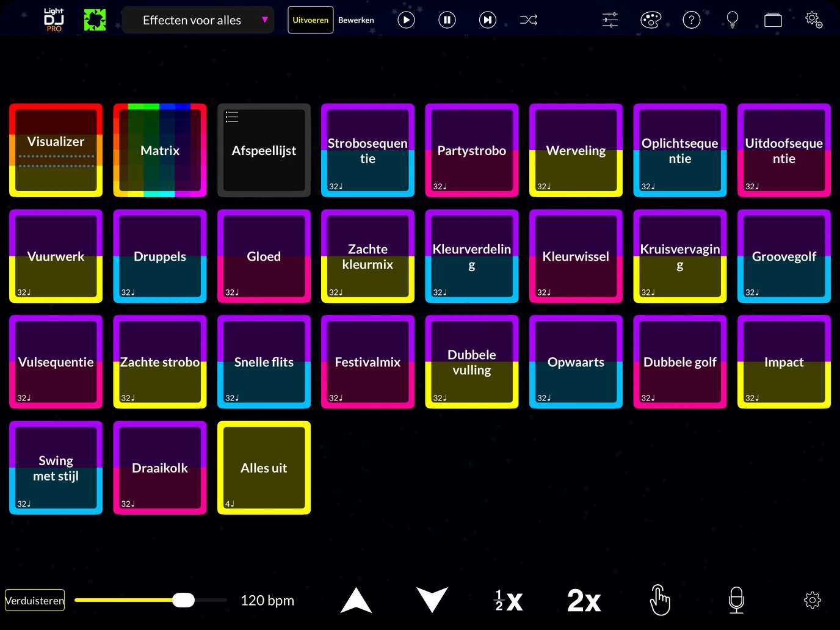Toggle the Vuurwerk effect
This screenshot has width=840, height=630.
point(56,256)
